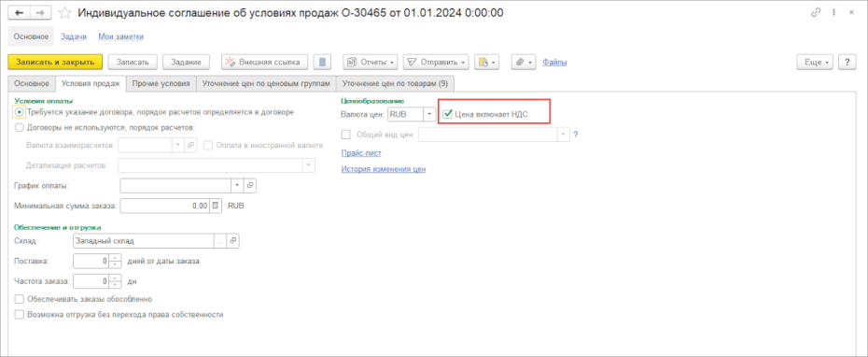Enable Общий вид цен checkbox
The image size is (868, 357).
pos(346,134)
